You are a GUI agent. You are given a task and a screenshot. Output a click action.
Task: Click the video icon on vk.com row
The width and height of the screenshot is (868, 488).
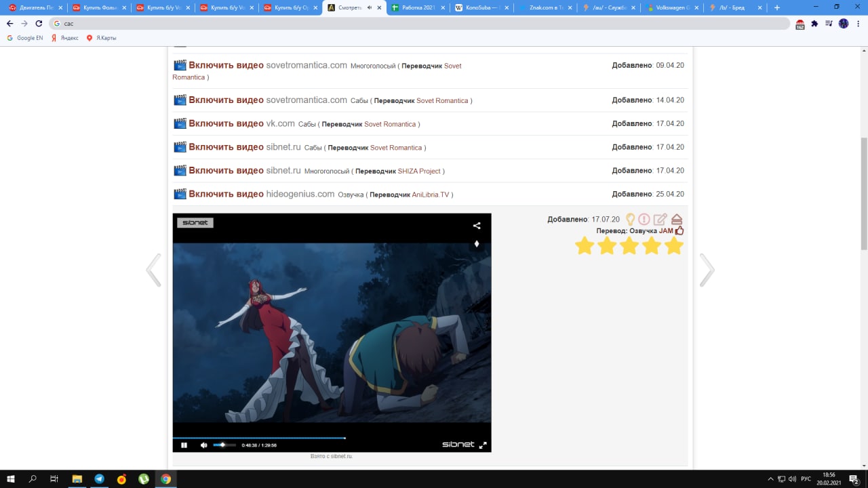pos(180,123)
